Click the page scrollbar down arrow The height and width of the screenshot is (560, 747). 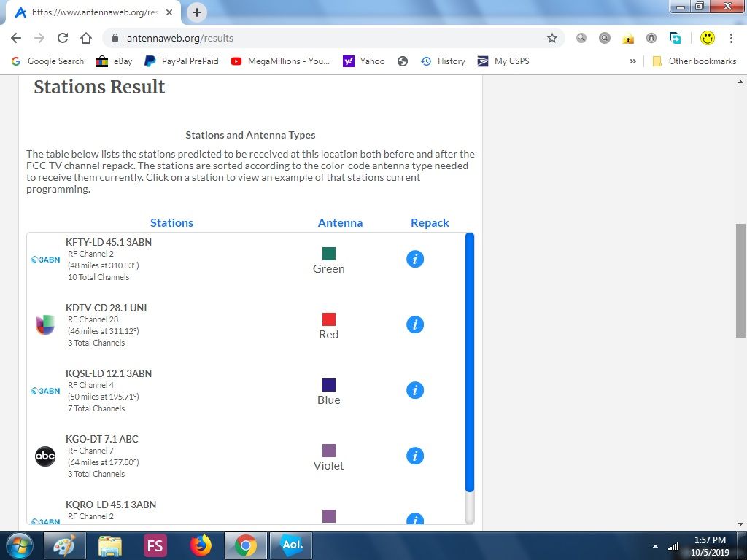point(740,524)
